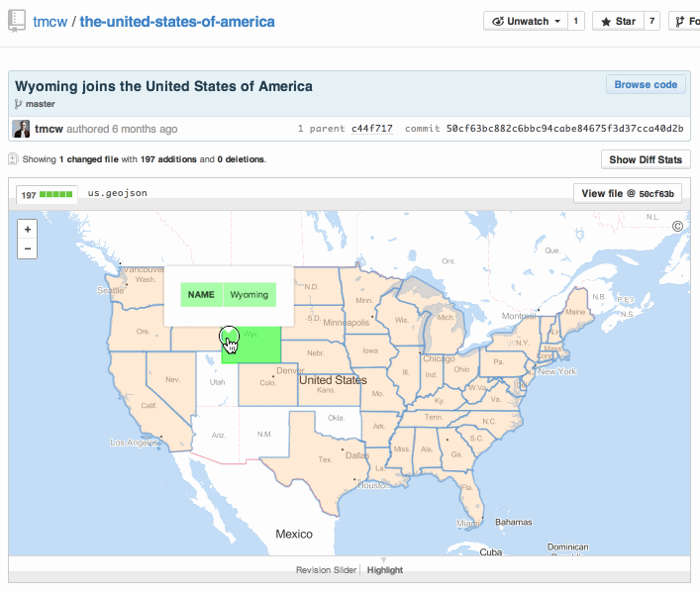The height and width of the screenshot is (593, 700).
Task: Click the master branch label
Action: [x=41, y=104]
